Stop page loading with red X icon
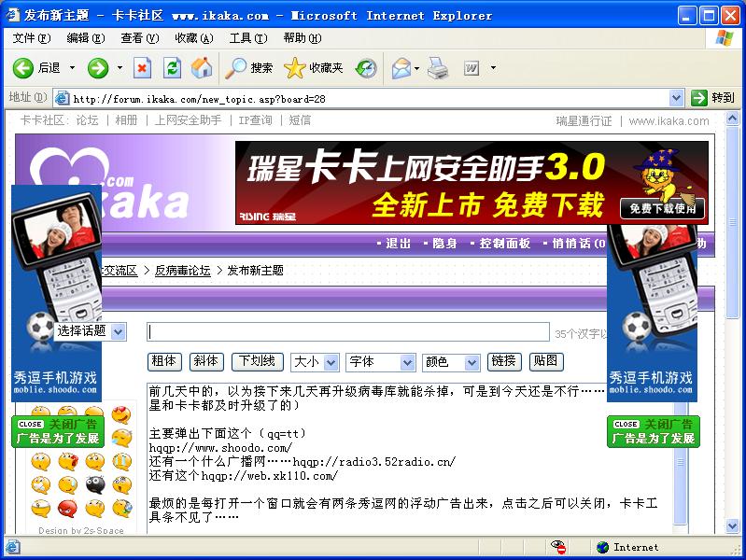746x560 pixels. (142, 68)
